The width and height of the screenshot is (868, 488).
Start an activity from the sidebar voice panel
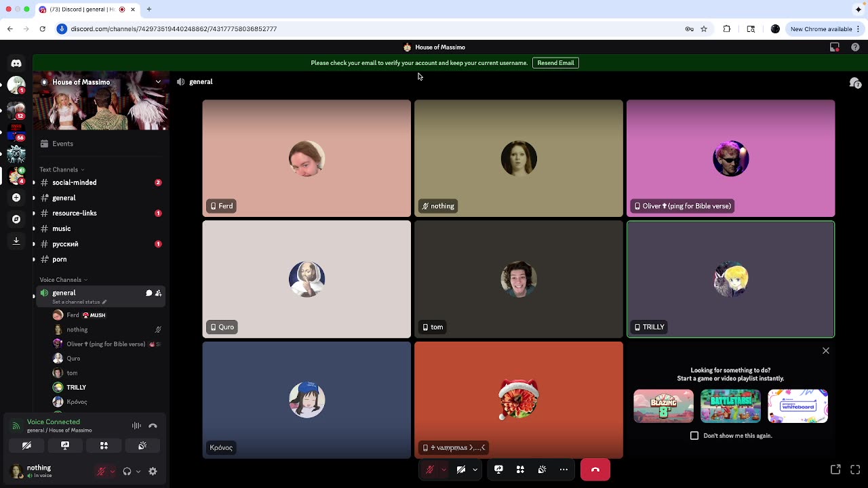(104, 445)
